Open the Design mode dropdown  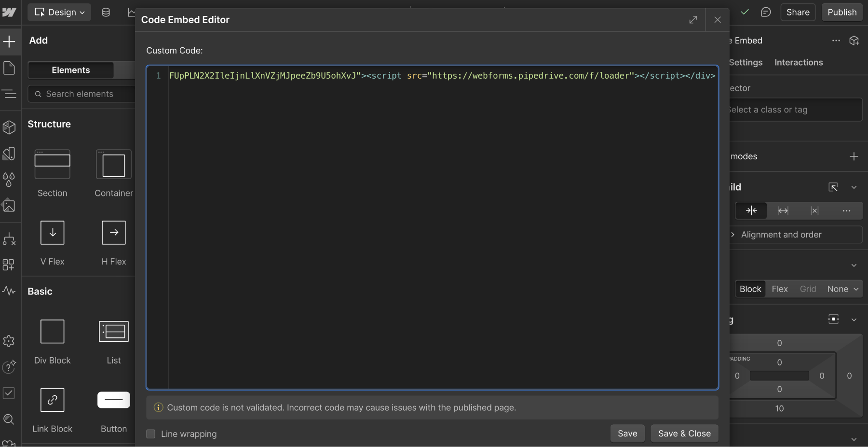tap(60, 12)
